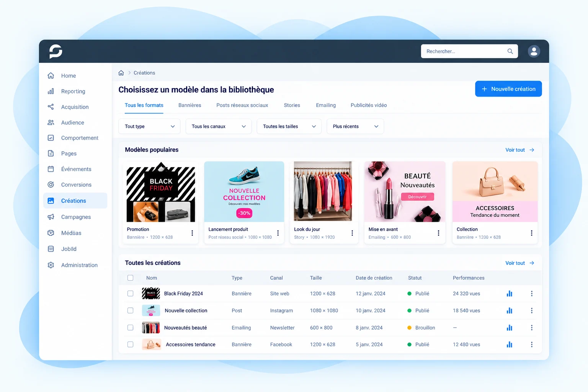This screenshot has width=588, height=392.
Task: Open row menu for Accessoires tendance
Action: (x=531, y=345)
